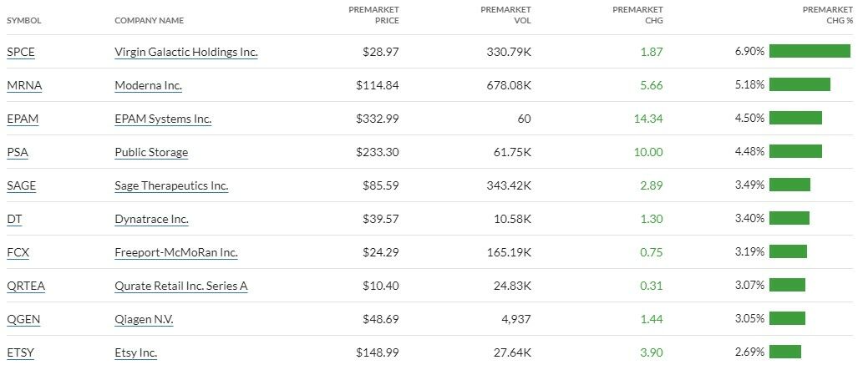Viewport: 868px width, 365px height.
Task: Sort by the Symbol column header
Action: 23,20
